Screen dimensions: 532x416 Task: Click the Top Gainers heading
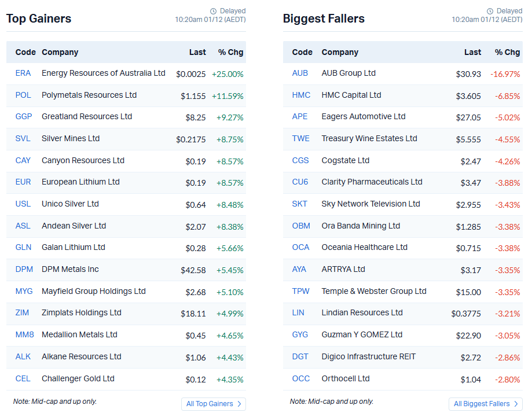39,19
